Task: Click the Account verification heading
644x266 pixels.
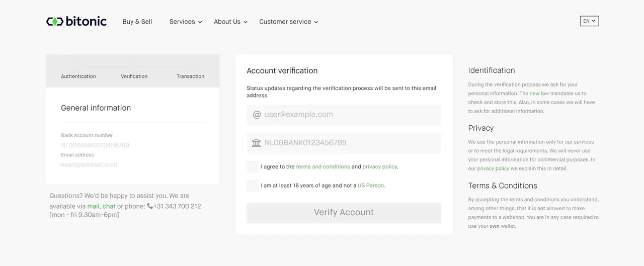Action: click(282, 70)
